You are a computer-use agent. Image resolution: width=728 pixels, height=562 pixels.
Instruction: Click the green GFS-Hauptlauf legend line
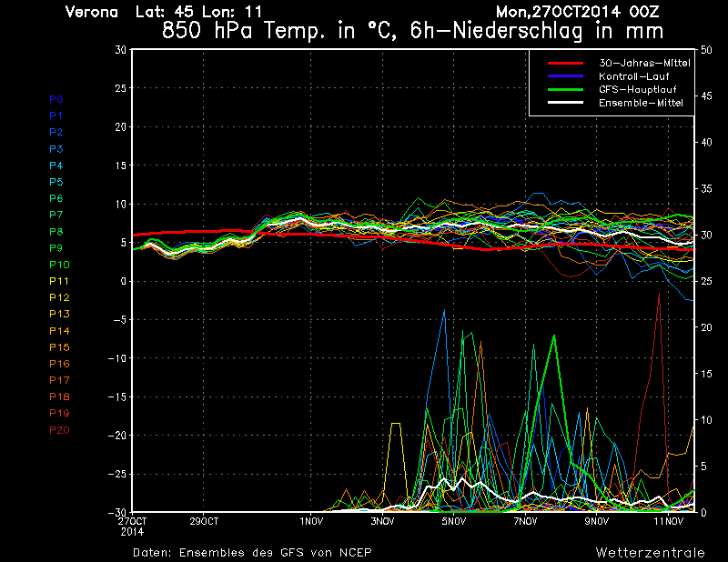(564, 89)
